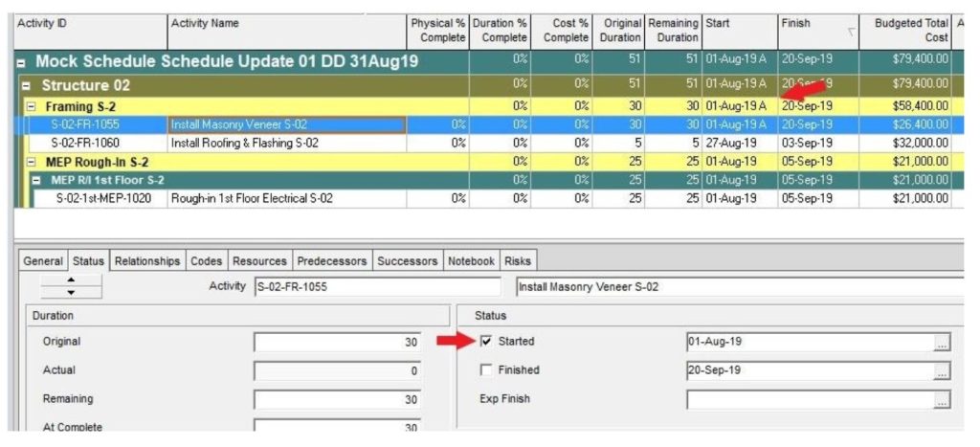
Task: Click the $26,400.00 budgeted cost cell
Action: [904, 124]
